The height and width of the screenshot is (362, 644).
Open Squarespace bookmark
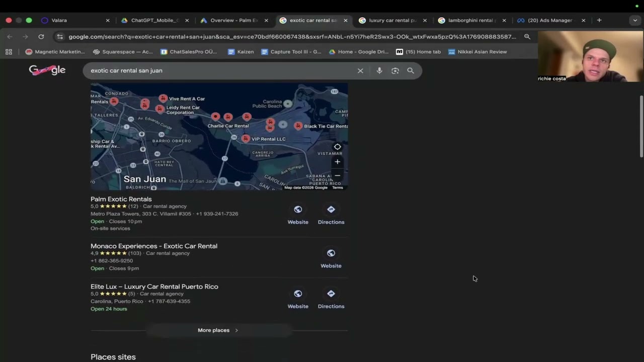123,52
